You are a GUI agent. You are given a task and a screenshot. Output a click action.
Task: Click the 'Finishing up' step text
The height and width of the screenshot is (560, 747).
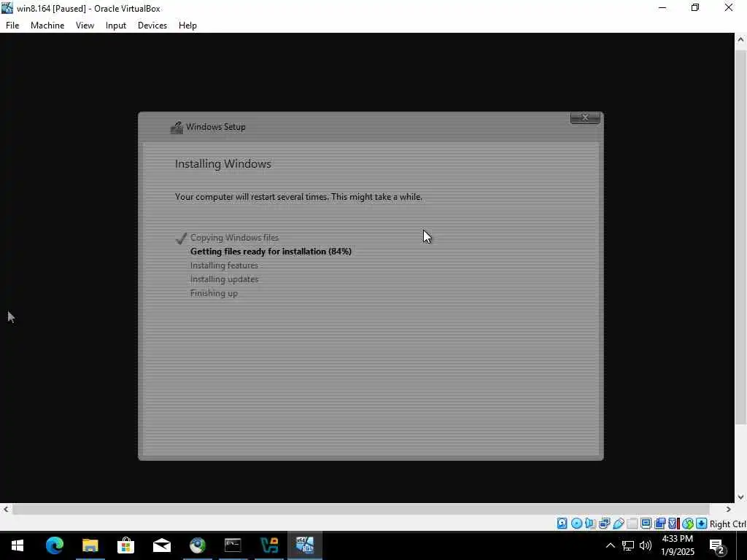coord(214,293)
